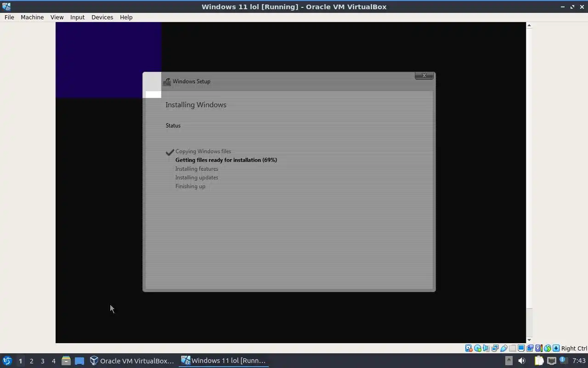Click the Right Ctrl host key label

point(574,348)
